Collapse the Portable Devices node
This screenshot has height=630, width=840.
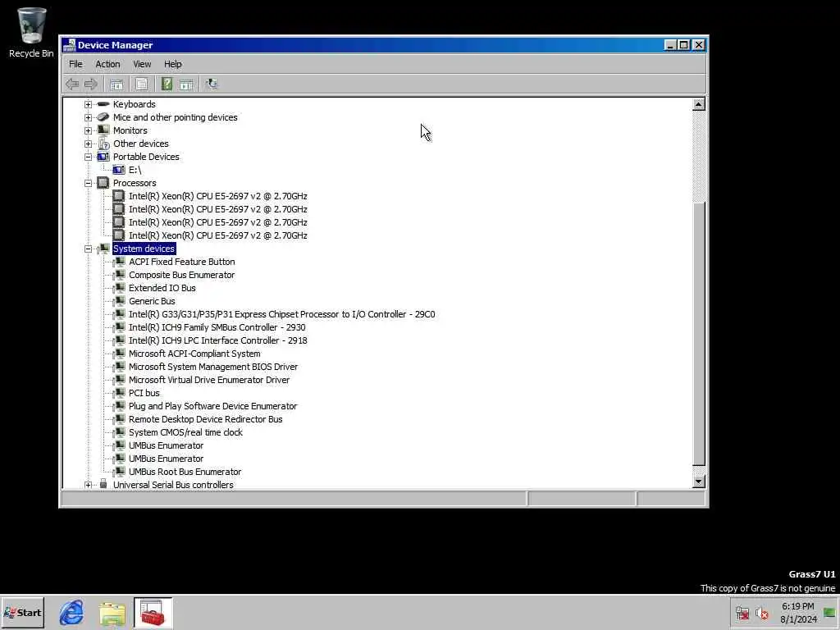coord(89,157)
